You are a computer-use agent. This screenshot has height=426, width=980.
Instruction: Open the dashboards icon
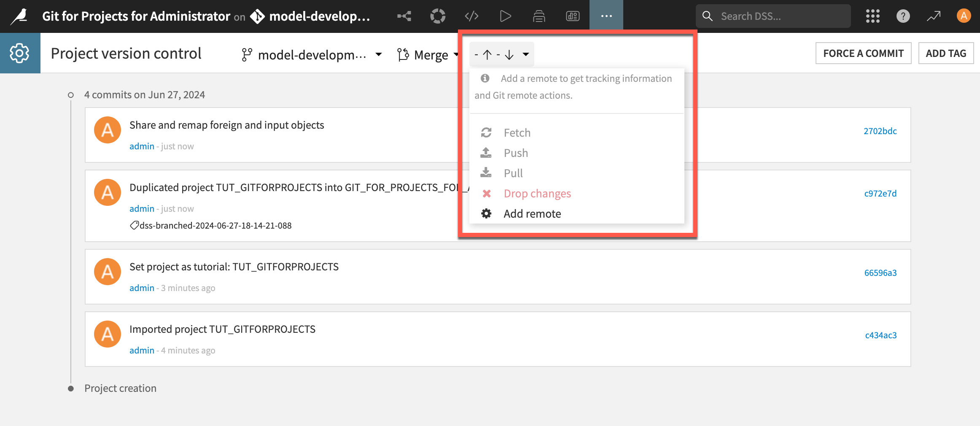pos(572,16)
